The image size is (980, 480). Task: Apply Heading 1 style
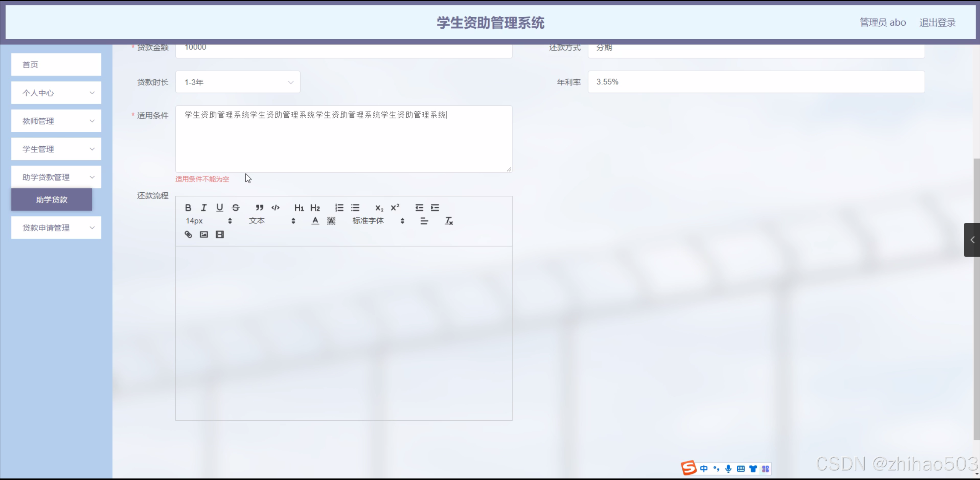pyautogui.click(x=299, y=208)
